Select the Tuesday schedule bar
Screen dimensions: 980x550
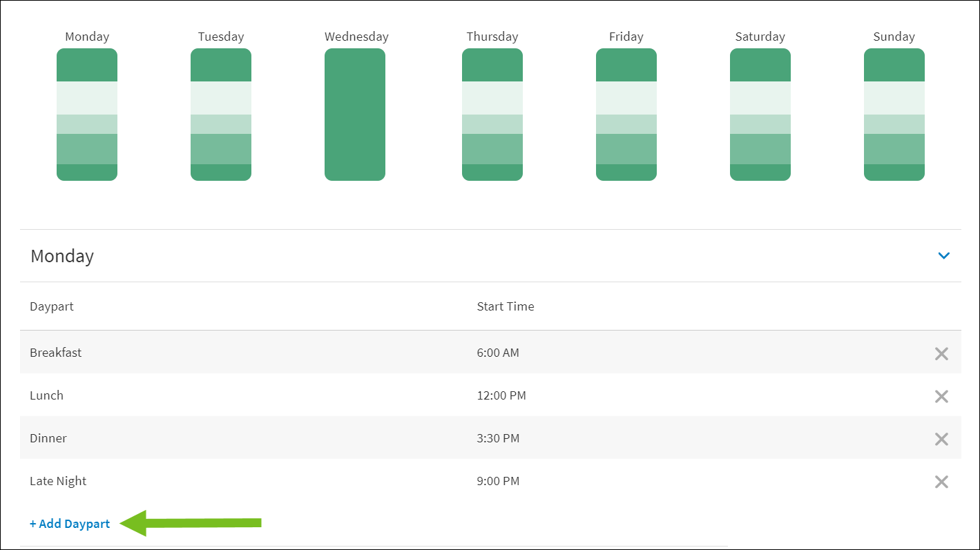[221, 115]
